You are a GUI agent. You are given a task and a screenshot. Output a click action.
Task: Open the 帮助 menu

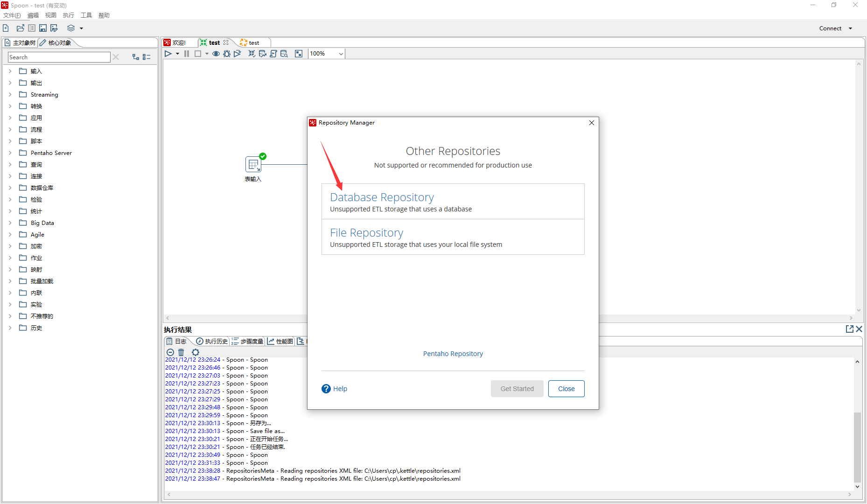(104, 15)
